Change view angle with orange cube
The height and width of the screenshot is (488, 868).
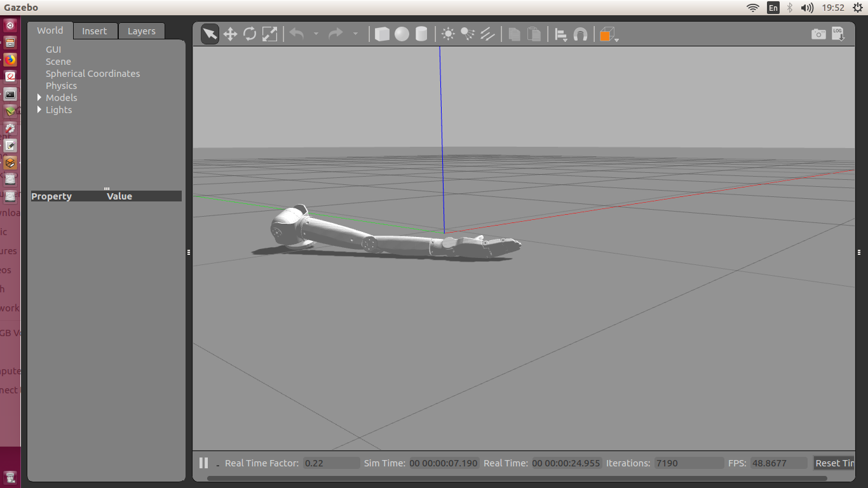point(608,35)
